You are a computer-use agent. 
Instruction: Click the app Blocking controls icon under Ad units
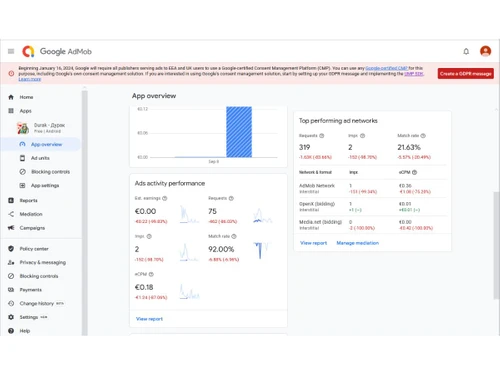pyautogui.click(x=22, y=172)
